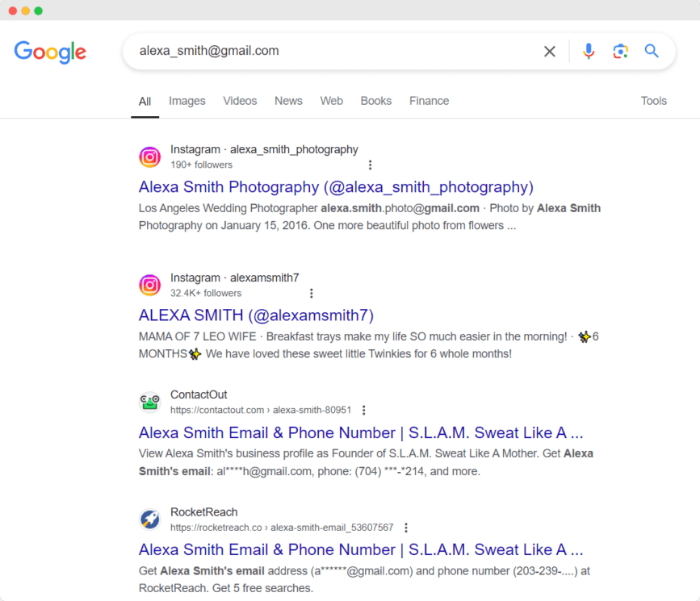Click the Google voice search microphone icon
The height and width of the screenshot is (601, 700).
(x=589, y=51)
